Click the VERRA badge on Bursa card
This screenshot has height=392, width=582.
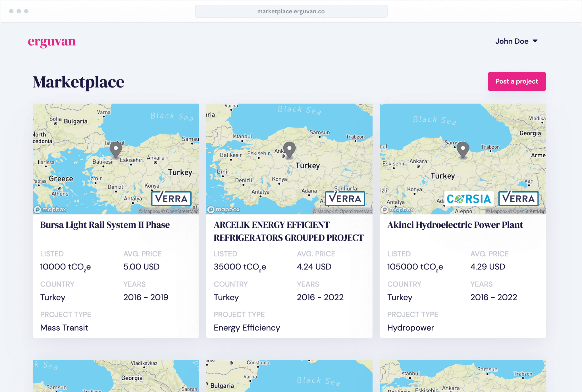[x=171, y=198]
